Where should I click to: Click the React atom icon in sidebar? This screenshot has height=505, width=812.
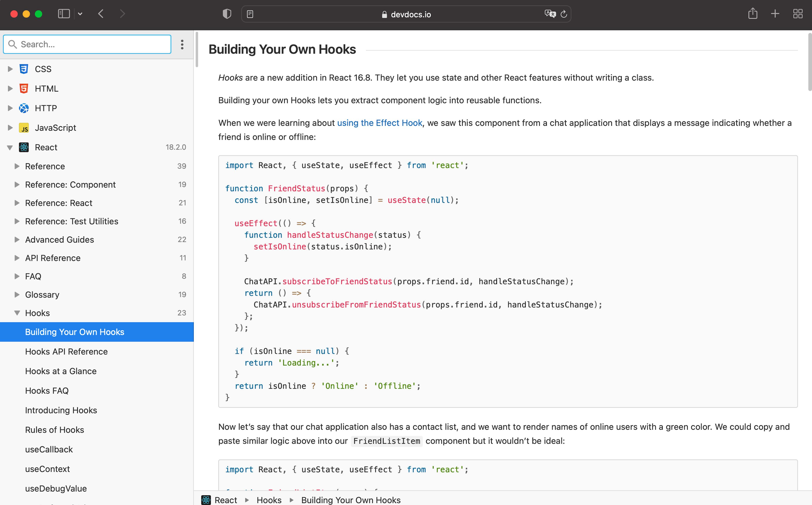[x=24, y=147]
